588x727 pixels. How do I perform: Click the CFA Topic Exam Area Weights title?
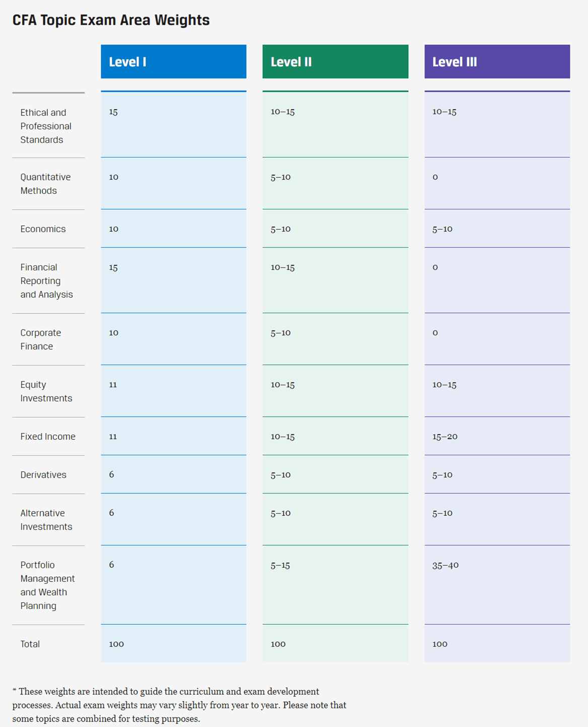click(x=111, y=20)
